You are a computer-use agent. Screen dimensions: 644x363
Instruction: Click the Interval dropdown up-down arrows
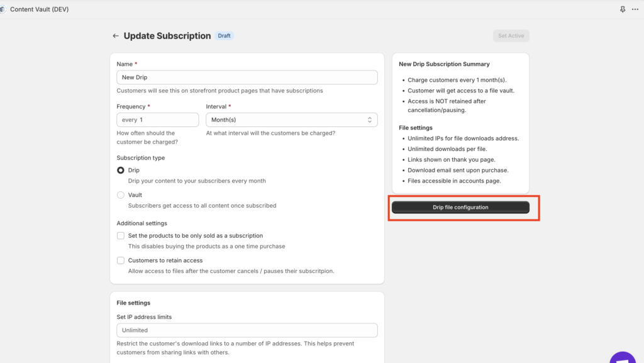pos(370,120)
